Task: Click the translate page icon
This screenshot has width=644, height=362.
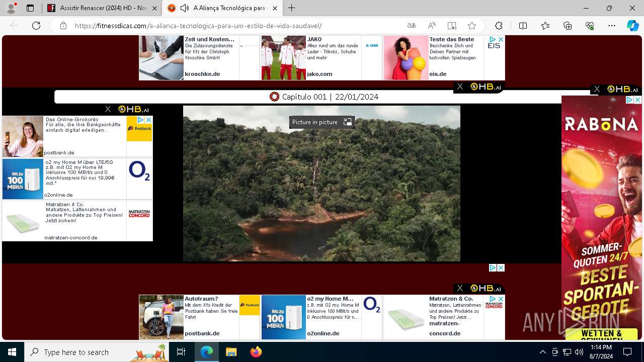Action: pos(412,26)
